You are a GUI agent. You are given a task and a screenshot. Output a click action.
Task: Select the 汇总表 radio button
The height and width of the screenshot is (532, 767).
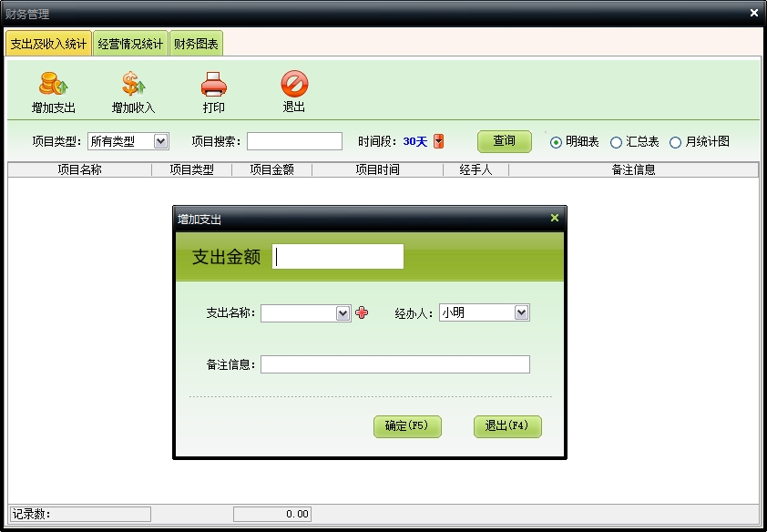click(x=616, y=142)
